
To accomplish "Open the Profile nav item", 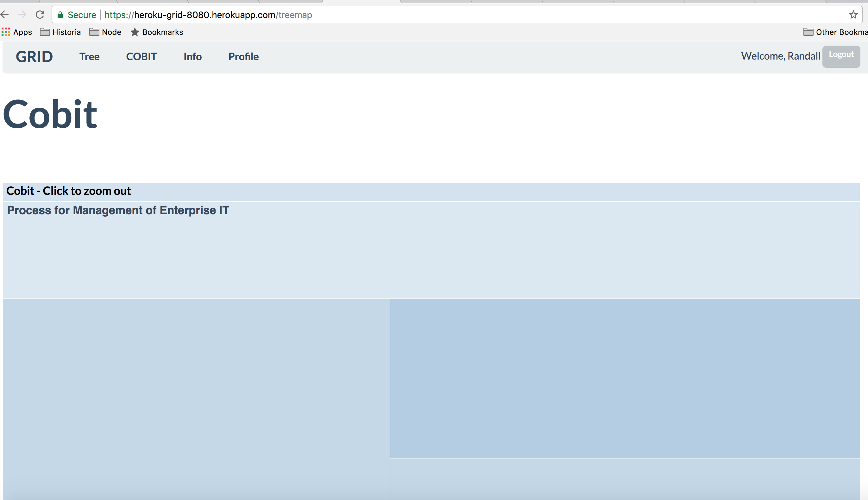I will coord(243,57).
